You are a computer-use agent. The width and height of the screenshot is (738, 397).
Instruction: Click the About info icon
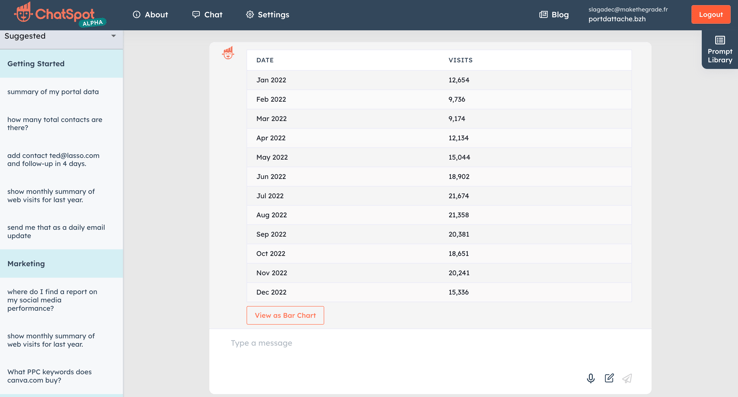(x=136, y=15)
